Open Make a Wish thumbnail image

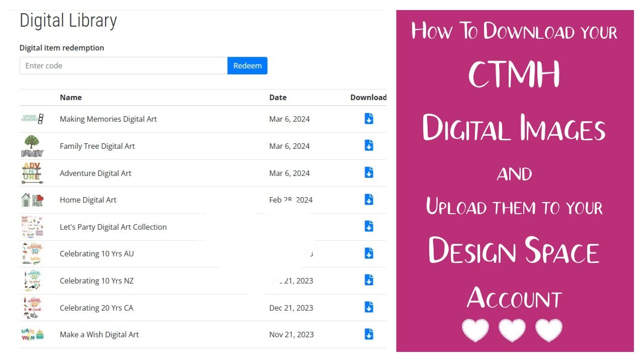(32, 334)
